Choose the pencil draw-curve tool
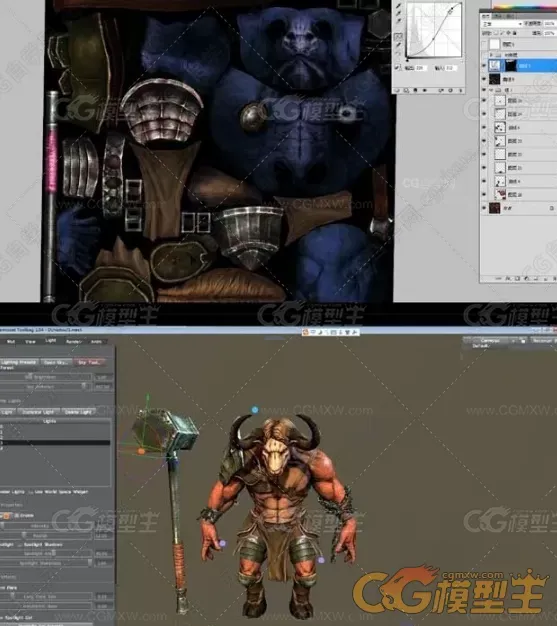The width and height of the screenshot is (557, 626). [398, 46]
